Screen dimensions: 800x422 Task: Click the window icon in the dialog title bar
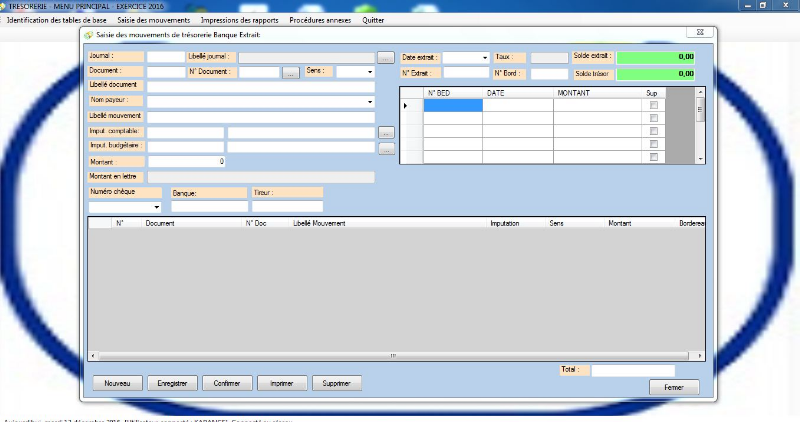click(89, 35)
